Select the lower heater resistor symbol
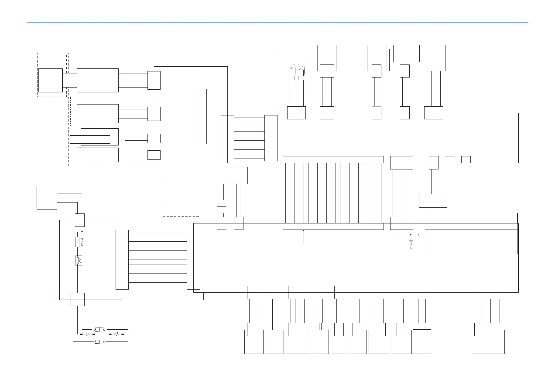The height and width of the screenshot is (392, 555). [x=99, y=342]
